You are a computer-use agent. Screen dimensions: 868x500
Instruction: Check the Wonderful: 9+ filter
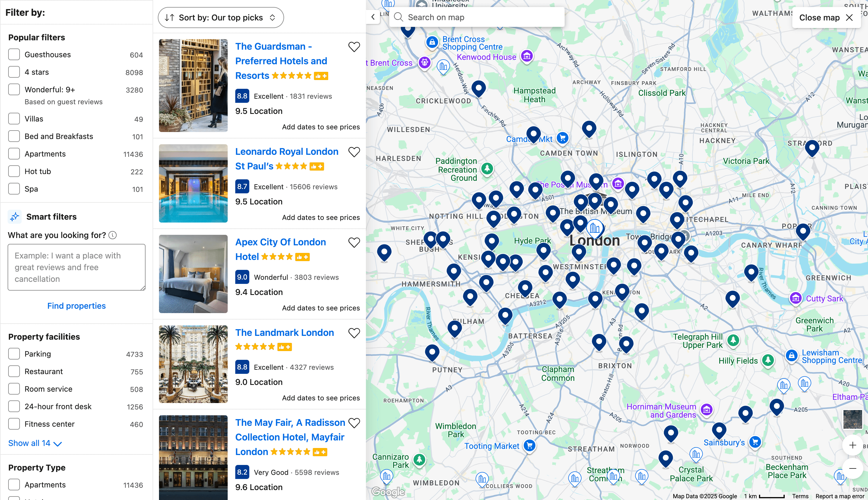[14, 90]
